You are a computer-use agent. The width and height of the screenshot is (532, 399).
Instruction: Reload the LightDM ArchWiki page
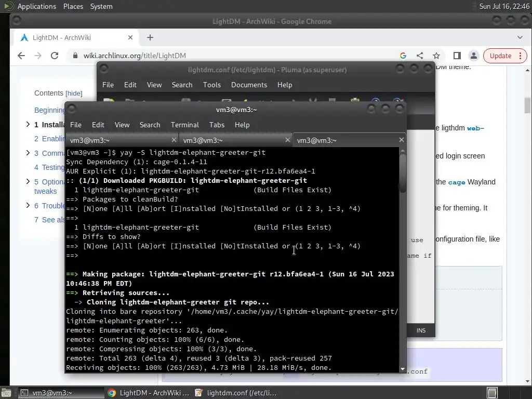click(54, 56)
